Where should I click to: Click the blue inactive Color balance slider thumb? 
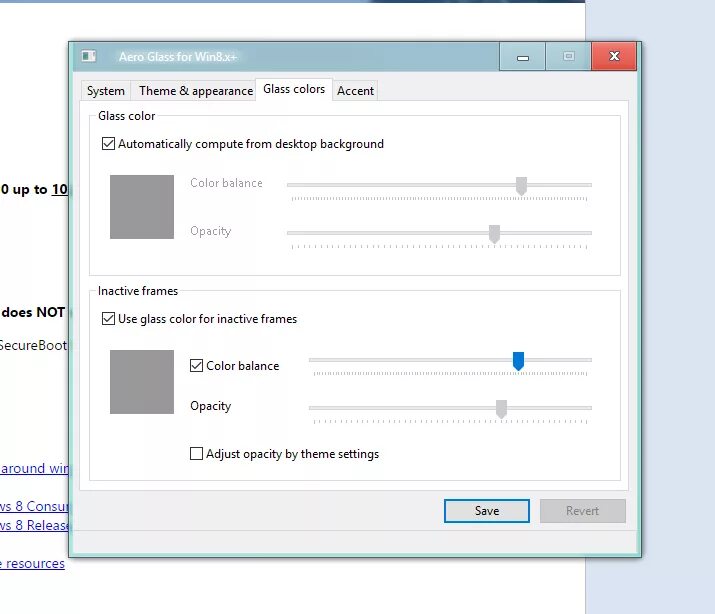(518, 361)
